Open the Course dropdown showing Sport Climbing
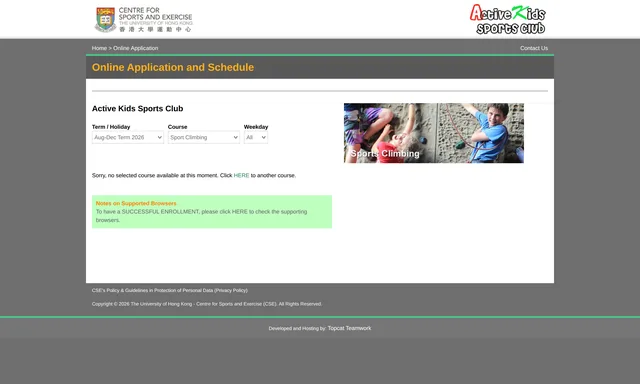Screen dimensions: 640x384 click(x=204, y=138)
